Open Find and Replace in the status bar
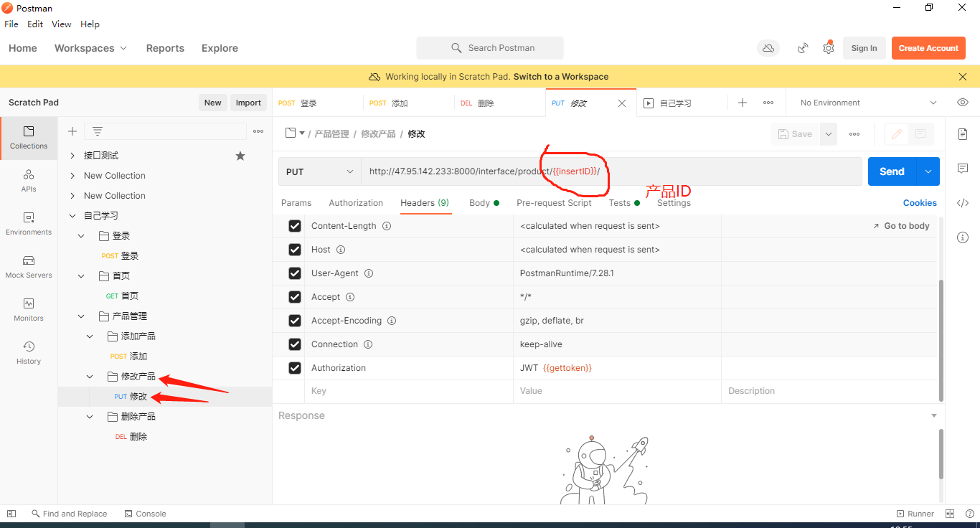This screenshot has width=980, height=528. [69, 514]
